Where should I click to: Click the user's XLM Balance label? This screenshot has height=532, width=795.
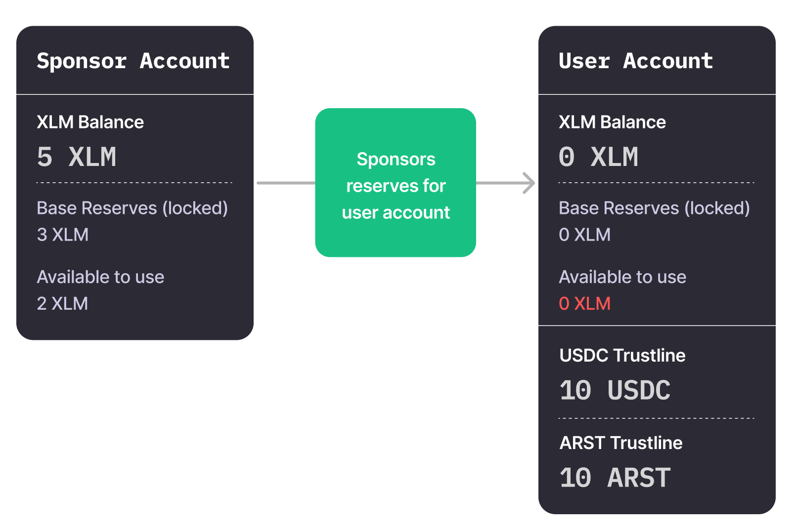[x=613, y=122]
